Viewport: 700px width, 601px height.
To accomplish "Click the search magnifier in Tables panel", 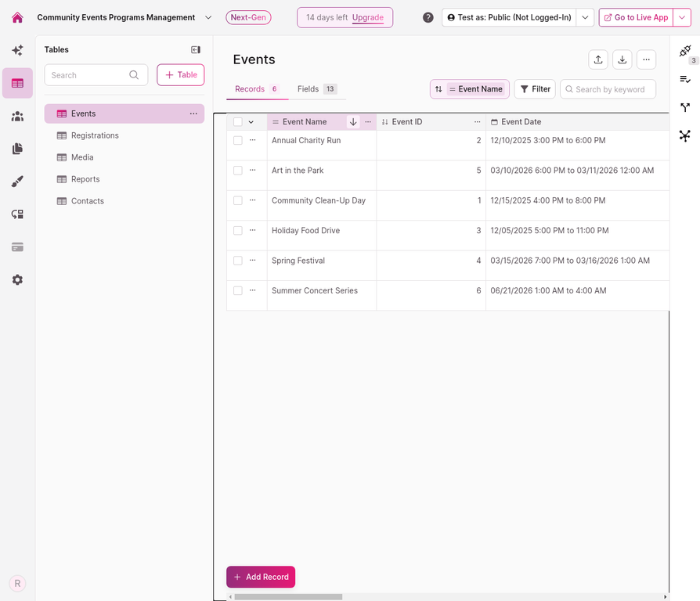I will tap(134, 75).
